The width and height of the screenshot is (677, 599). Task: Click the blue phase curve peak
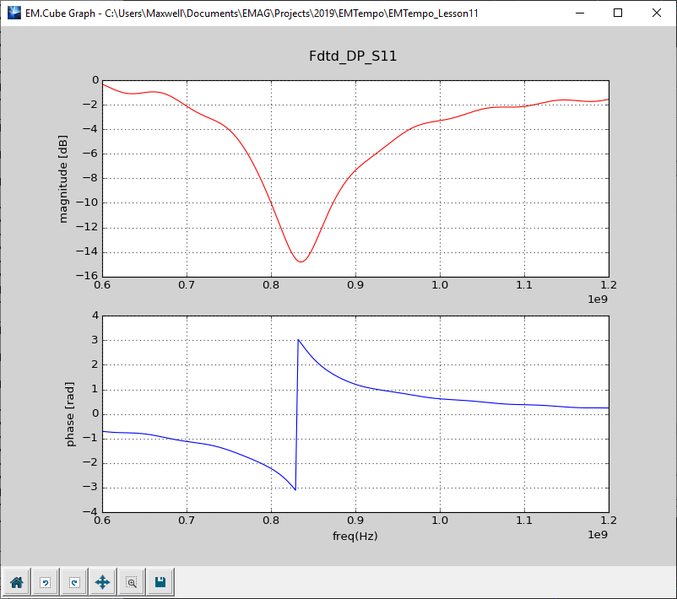pyautogui.click(x=298, y=340)
